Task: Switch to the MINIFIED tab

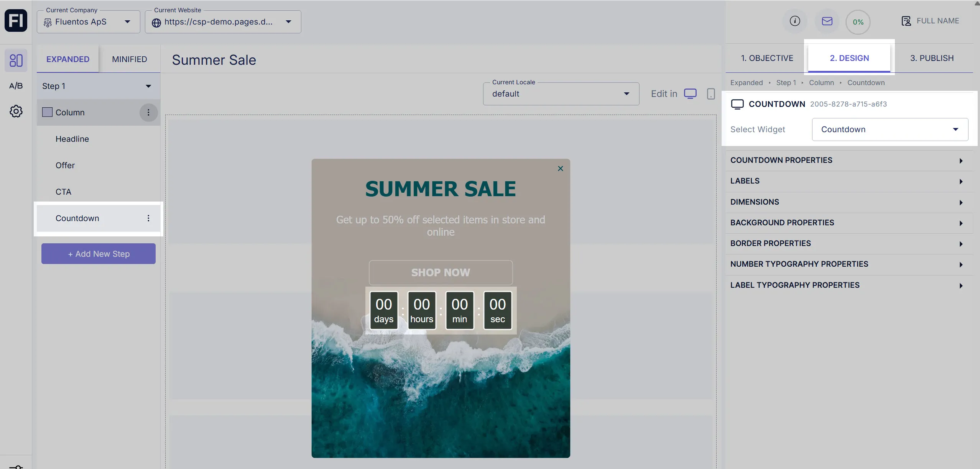Action: [x=130, y=59]
